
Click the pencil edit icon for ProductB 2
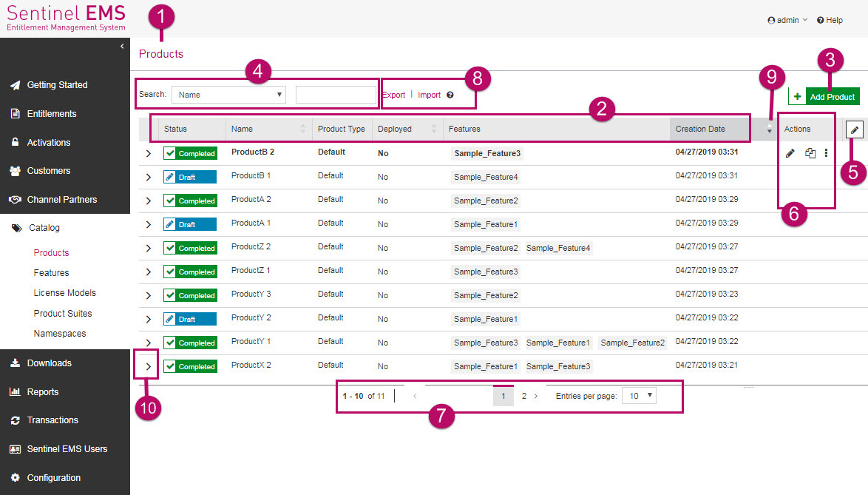pos(790,153)
